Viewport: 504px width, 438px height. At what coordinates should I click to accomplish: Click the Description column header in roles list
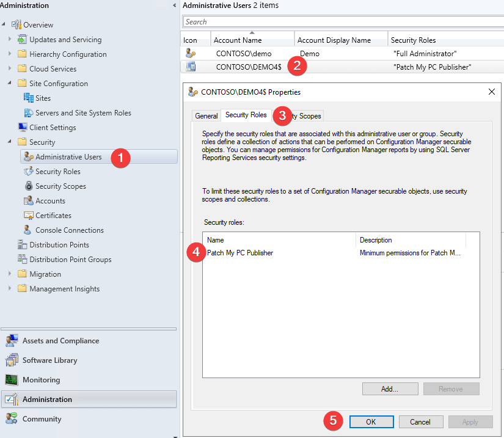pyautogui.click(x=411, y=240)
